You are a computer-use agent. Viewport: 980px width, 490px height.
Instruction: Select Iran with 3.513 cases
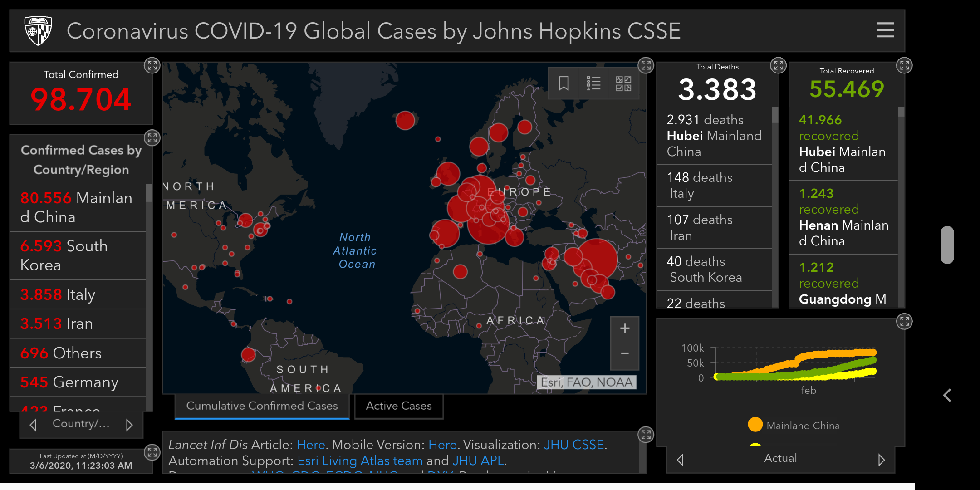coord(78,323)
